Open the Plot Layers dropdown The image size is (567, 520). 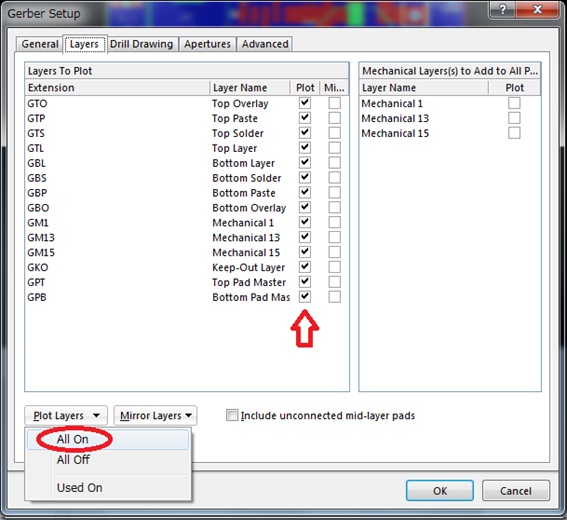coord(66,415)
